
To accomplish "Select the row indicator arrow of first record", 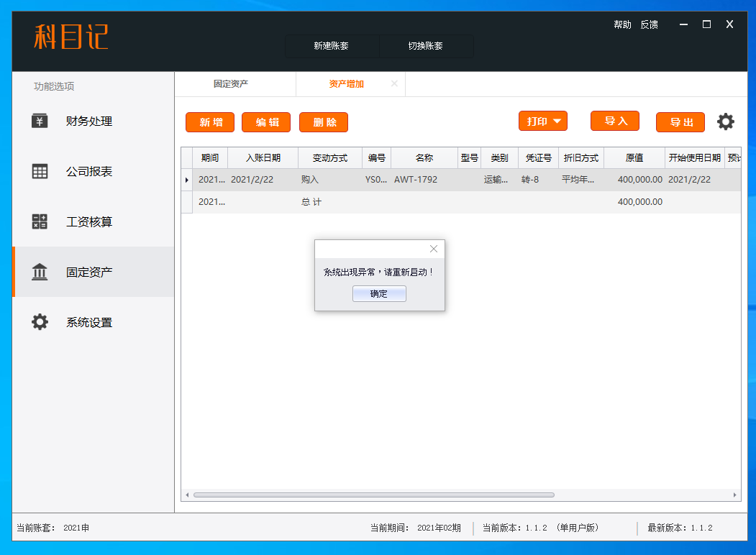I will [x=187, y=180].
